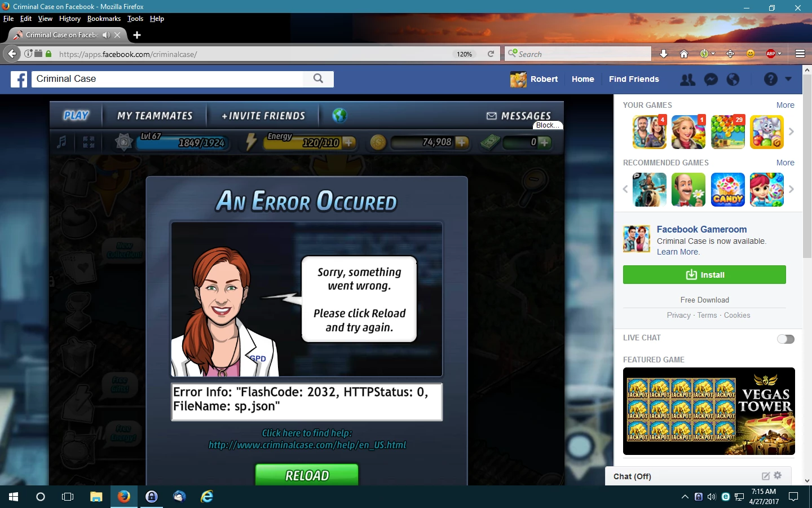
Task: Open Windows Start menu
Action: (14, 497)
